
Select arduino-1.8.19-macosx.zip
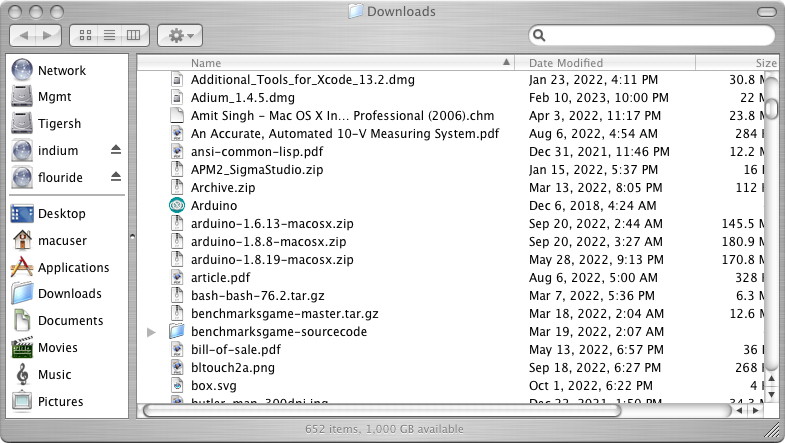[x=272, y=260]
